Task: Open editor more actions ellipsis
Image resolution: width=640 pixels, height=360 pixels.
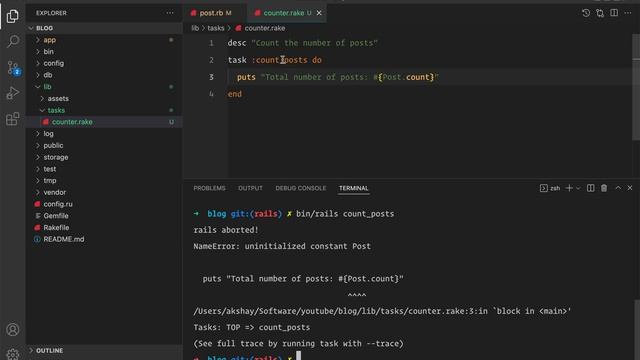Action: point(628,13)
